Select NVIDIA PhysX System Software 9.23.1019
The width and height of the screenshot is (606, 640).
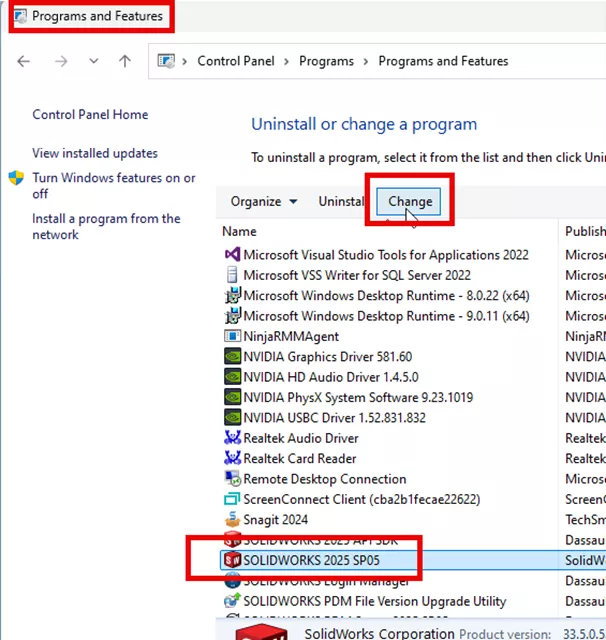coord(358,398)
